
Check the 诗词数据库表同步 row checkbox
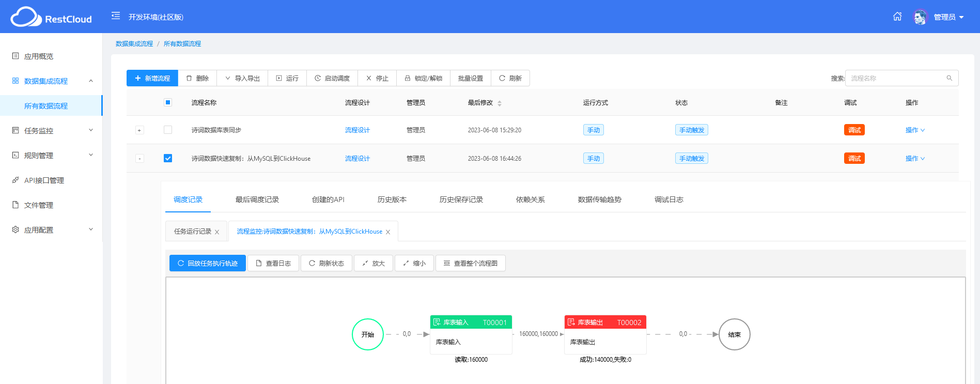[168, 130]
